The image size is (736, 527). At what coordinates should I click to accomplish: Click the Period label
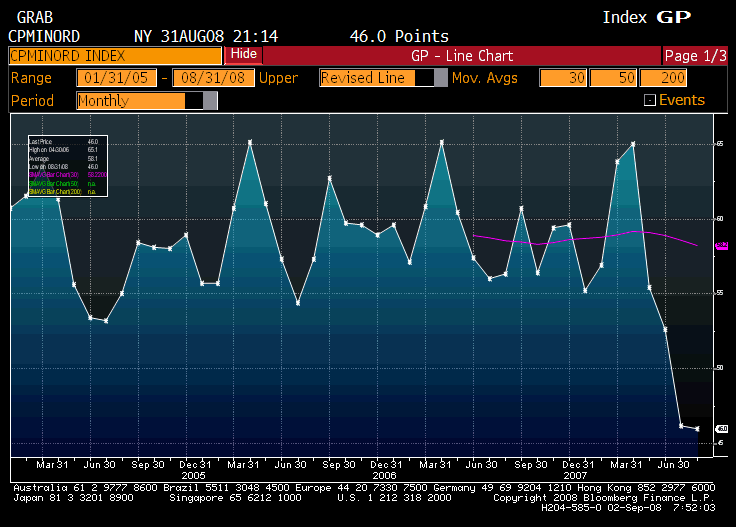pyautogui.click(x=32, y=101)
